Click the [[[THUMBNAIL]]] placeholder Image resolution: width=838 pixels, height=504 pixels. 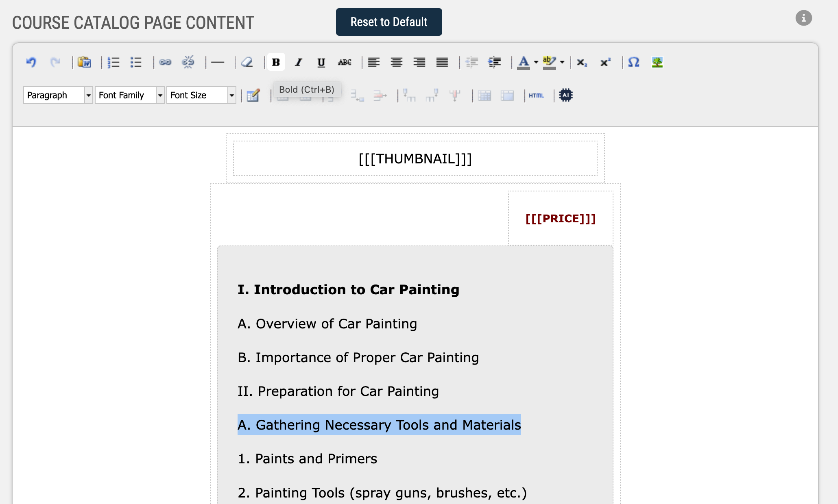(x=415, y=159)
